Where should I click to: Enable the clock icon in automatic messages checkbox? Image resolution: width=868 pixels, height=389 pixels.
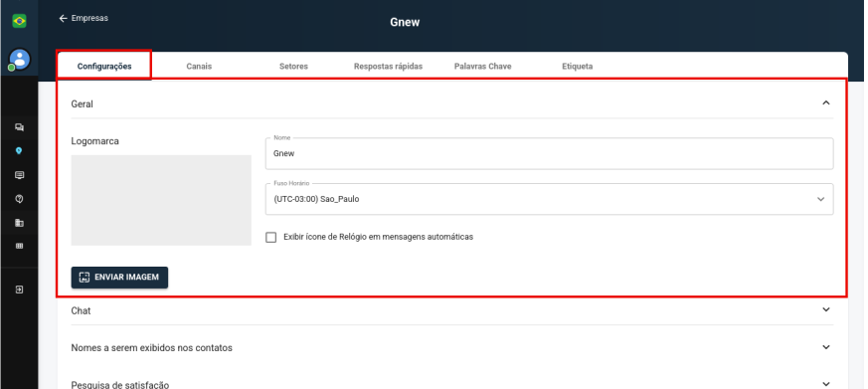click(270, 237)
